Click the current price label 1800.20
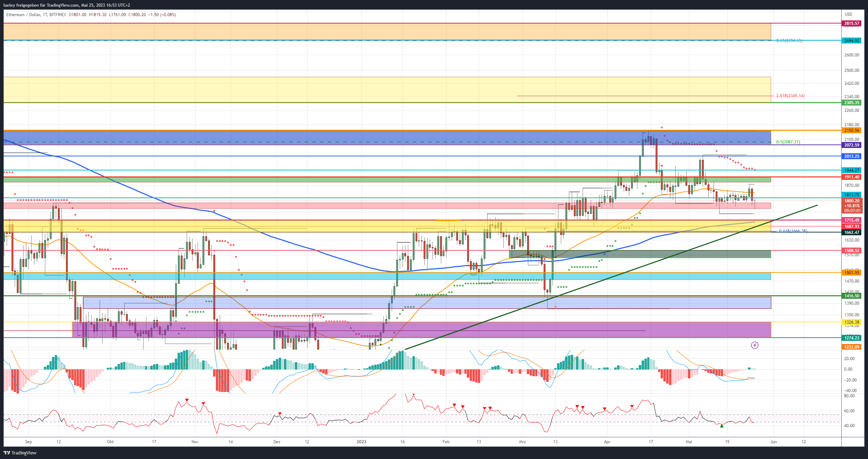868x459 pixels. point(852,201)
